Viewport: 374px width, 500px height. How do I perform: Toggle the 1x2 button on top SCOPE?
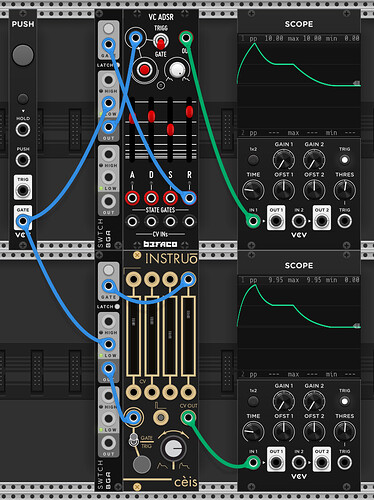(x=253, y=160)
